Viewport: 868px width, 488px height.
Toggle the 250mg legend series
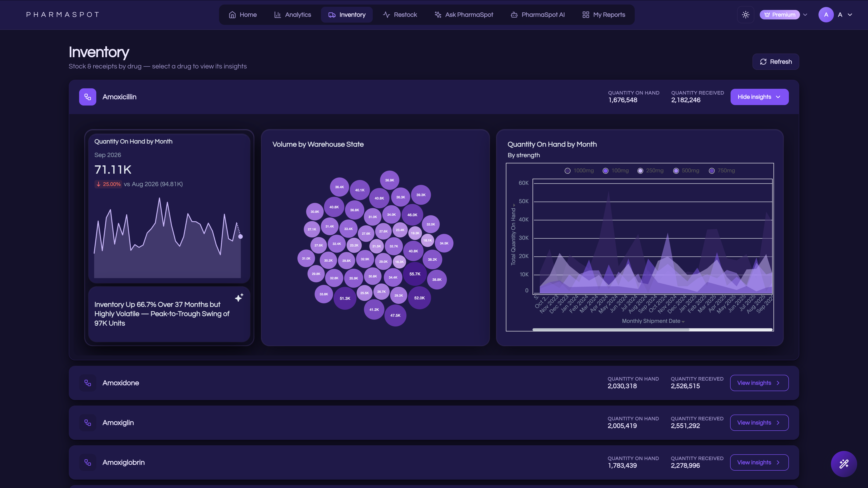pyautogui.click(x=651, y=170)
